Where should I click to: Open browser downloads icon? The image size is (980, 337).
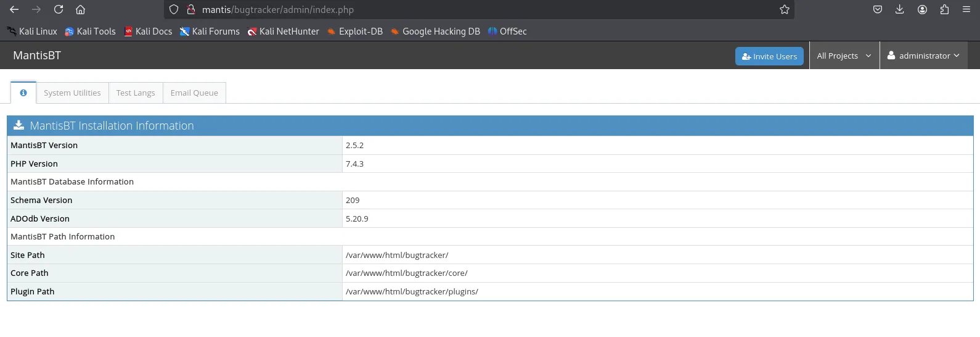900,9
